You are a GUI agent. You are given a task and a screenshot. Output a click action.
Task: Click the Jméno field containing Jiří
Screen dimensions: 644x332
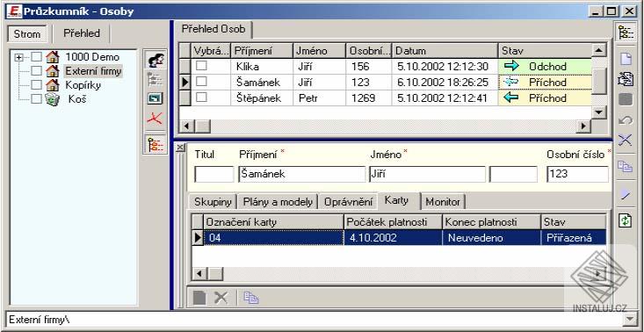[427, 175]
